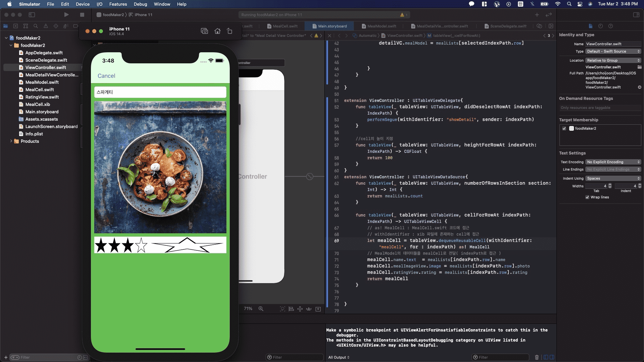Screen dimensions: 644x362
Task: Open the Text Encoding dropdown
Action: 613,162
